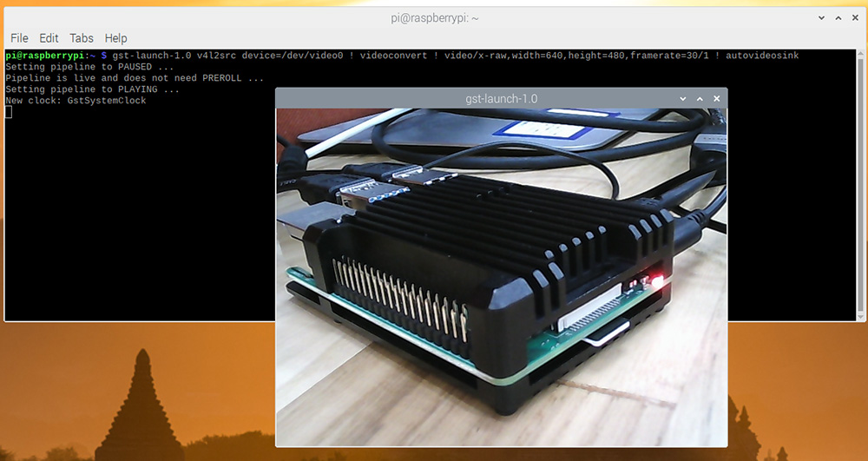Click the 'Pipeline is live' output line
Image resolution: width=868 pixels, height=461 pixels.
[135, 78]
